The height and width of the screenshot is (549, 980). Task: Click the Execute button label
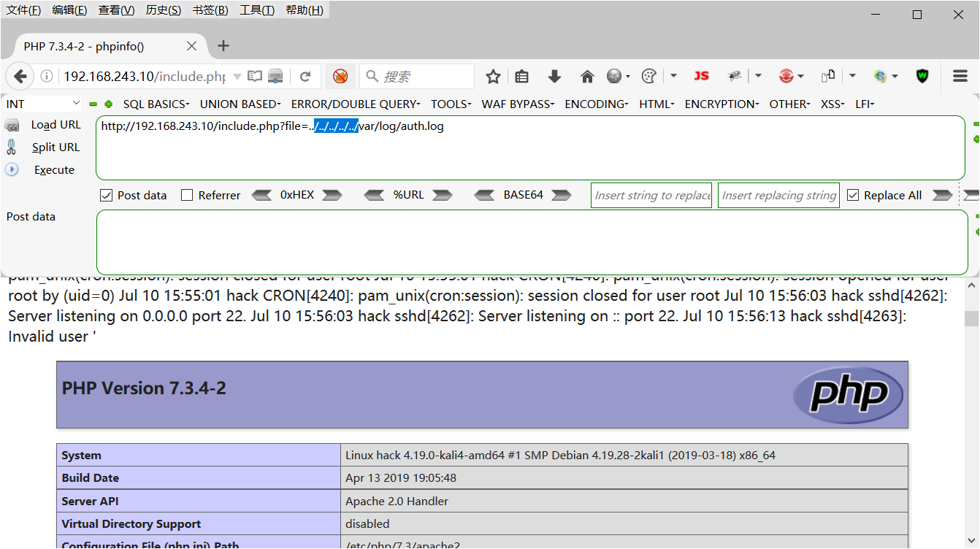click(55, 169)
